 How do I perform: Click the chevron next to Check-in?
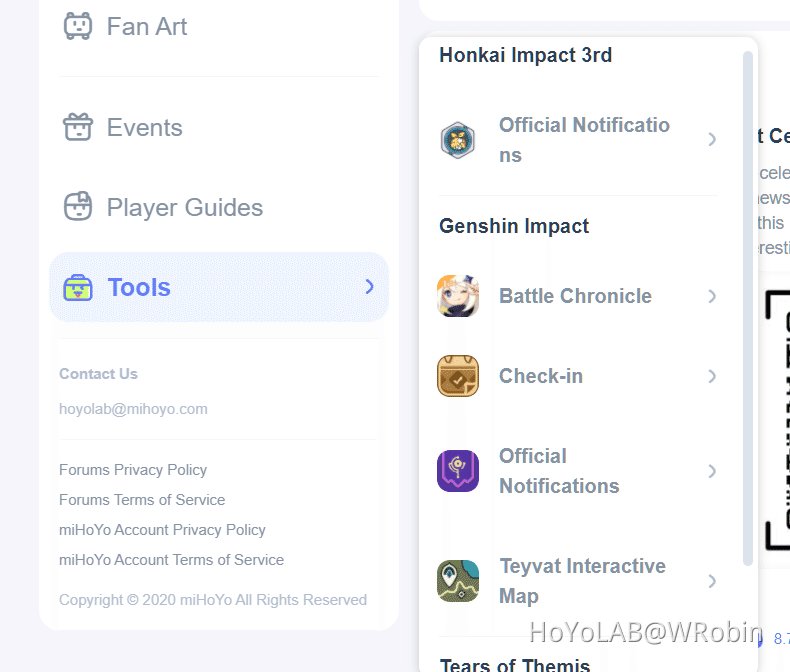[712, 376]
